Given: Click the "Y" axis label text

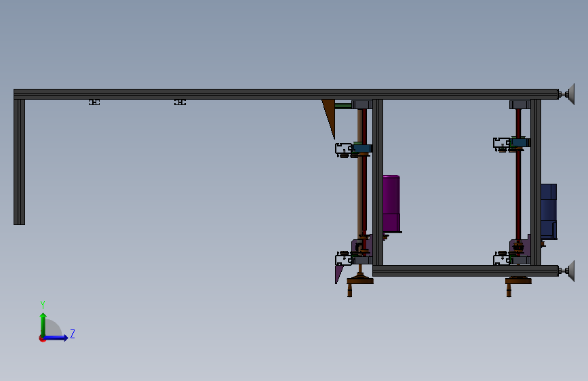Looking at the screenshot, I should pos(43,304).
